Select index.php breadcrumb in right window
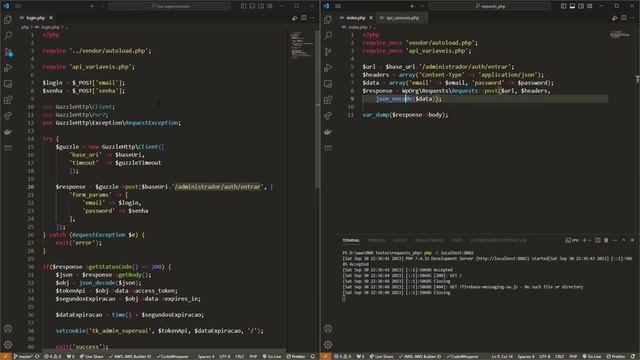Image resolution: width=640 pixels, height=360 pixels. [x=358, y=27]
